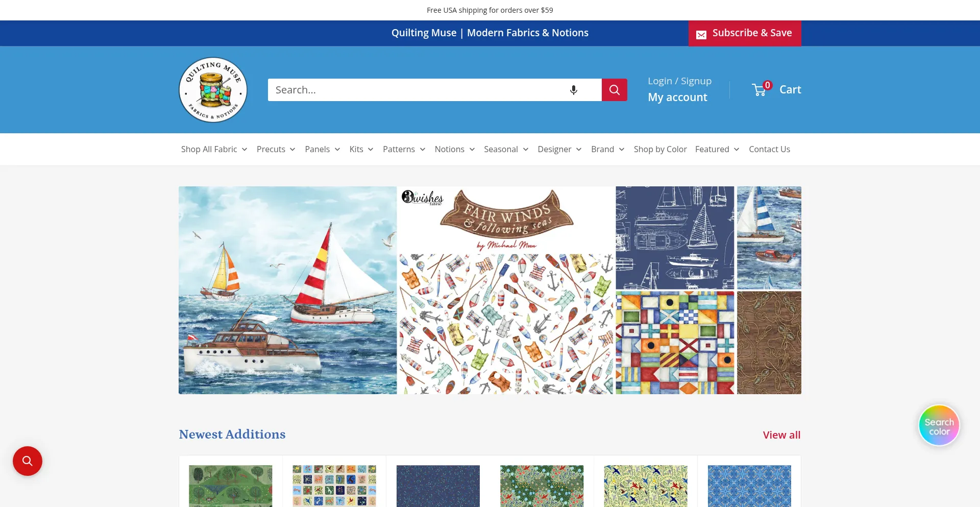980x507 pixels.
Task: Open the Notions navigation menu
Action: (x=455, y=149)
